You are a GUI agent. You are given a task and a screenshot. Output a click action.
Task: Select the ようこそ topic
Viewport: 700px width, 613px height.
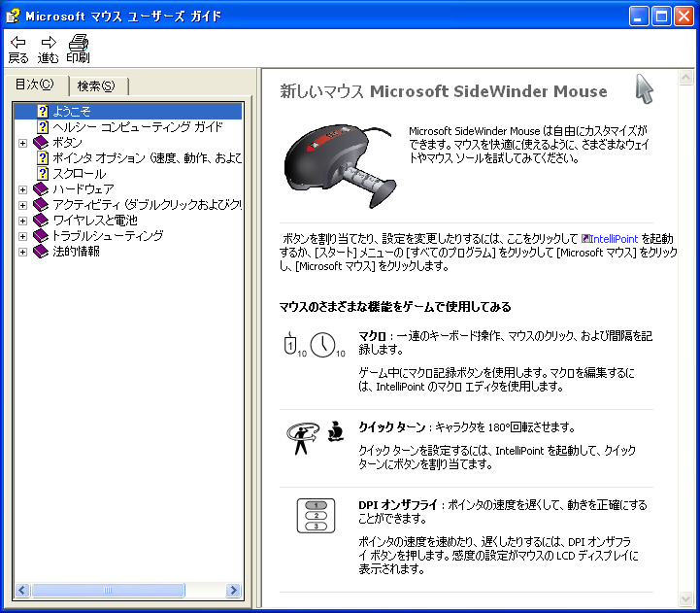72,111
